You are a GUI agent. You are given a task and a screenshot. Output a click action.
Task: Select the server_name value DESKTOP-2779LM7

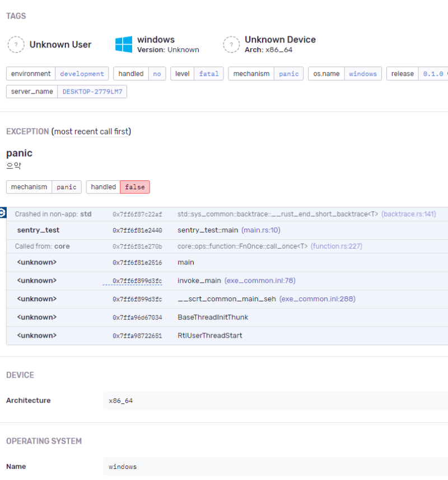pyautogui.click(x=92, y=91)
